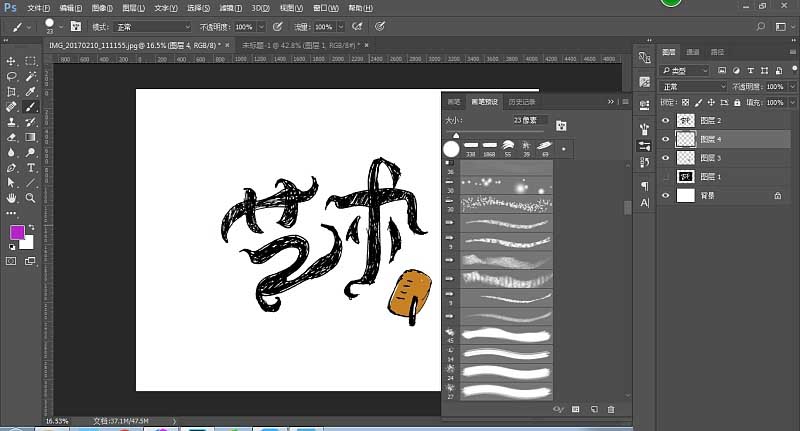Switch to the 历史记录 tab

click(x=522, y=102)
